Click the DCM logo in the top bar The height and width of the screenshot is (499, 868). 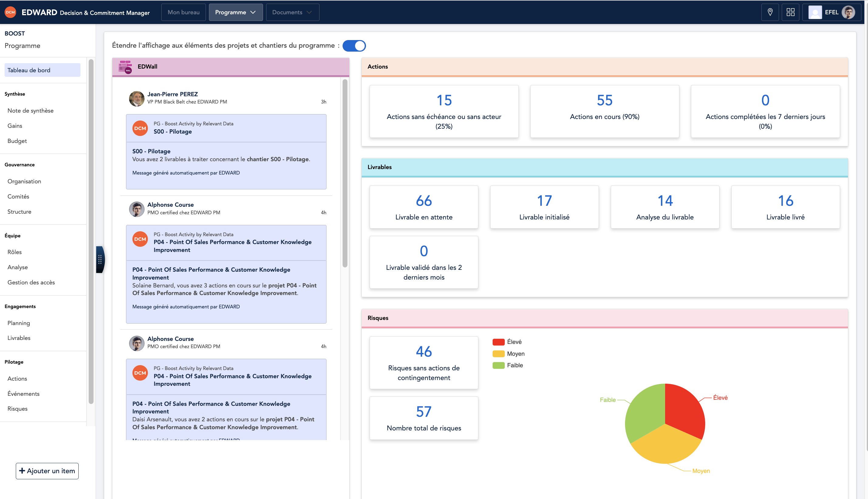pyautogui.click(x=10, y=12)
